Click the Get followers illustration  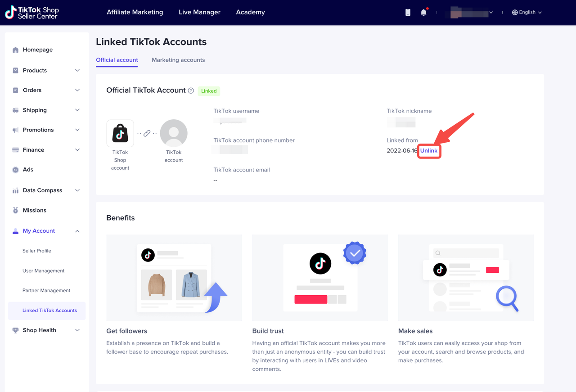click(x=174, y=278)
